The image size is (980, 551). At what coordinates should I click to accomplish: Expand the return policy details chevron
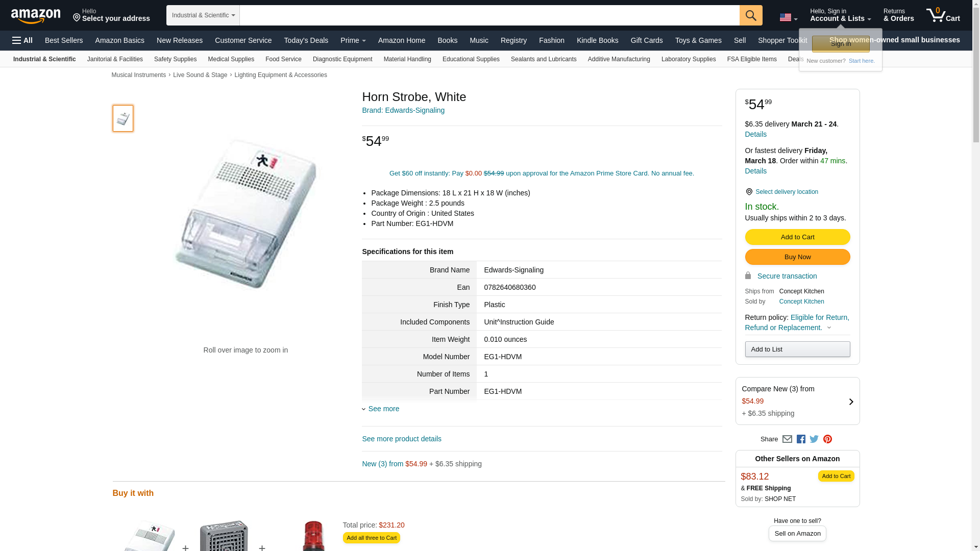click(x=829, y=328)
